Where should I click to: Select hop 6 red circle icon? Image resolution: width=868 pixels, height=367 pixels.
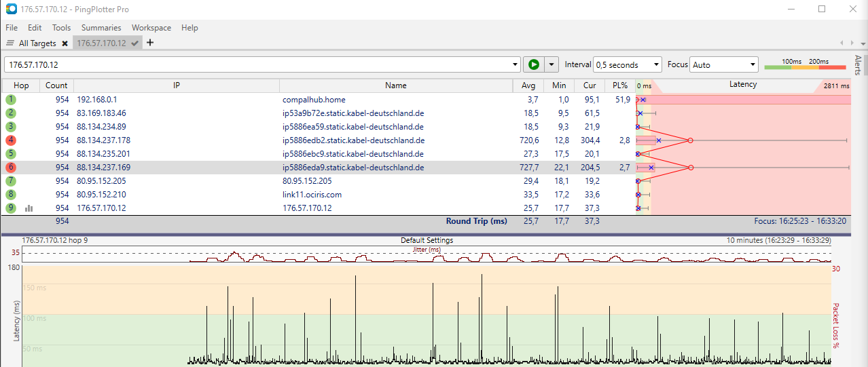tap(11, 168)
